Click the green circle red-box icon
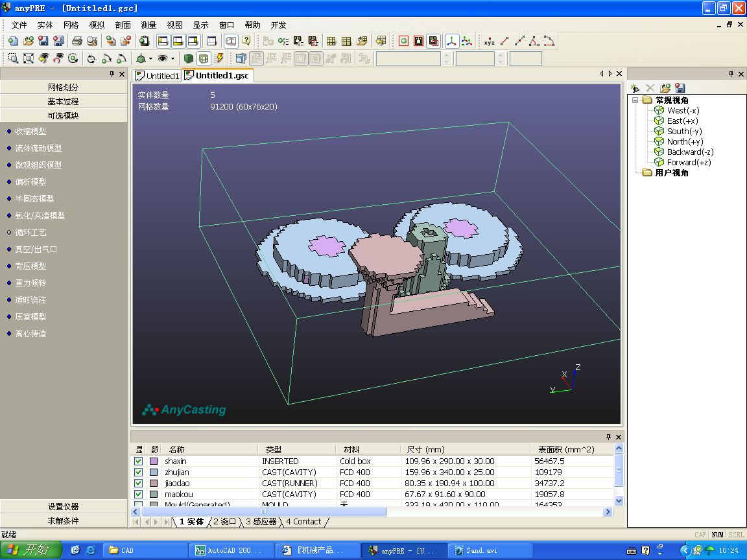 [x=403, y=41]
